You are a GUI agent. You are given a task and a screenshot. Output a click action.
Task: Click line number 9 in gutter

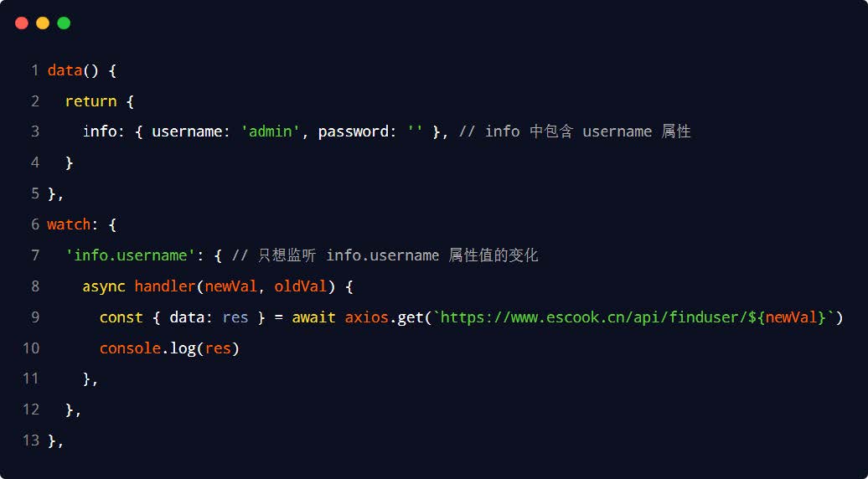[x=35, y=317]
